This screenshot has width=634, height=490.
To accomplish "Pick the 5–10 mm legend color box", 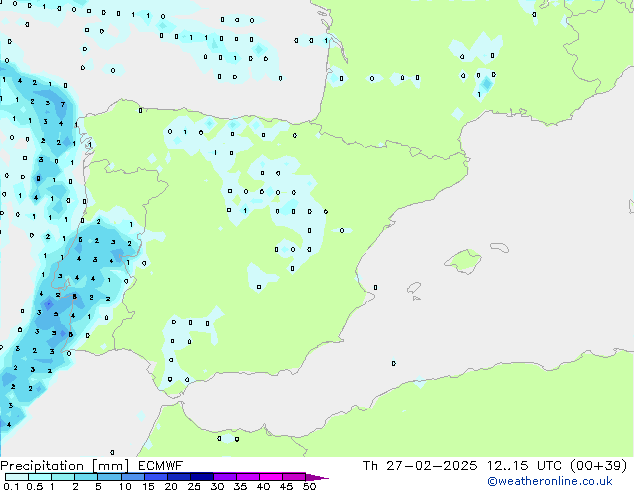I will pyautogui.click(x=109, y=477).
